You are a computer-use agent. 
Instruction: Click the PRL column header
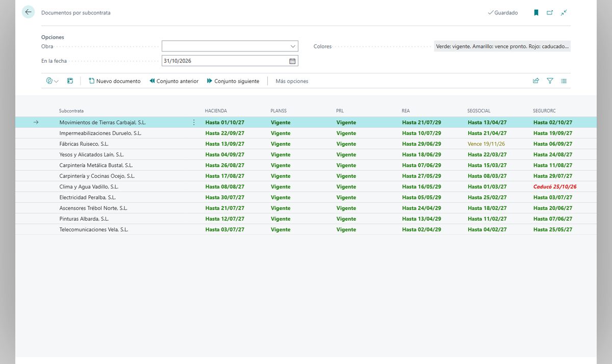(340, 111)
